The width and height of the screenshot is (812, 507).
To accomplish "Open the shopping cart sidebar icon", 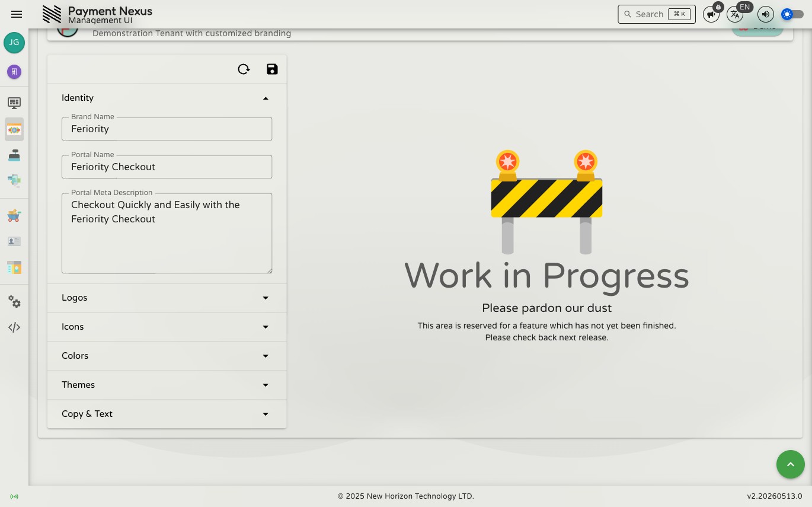I will pos(14,216).
